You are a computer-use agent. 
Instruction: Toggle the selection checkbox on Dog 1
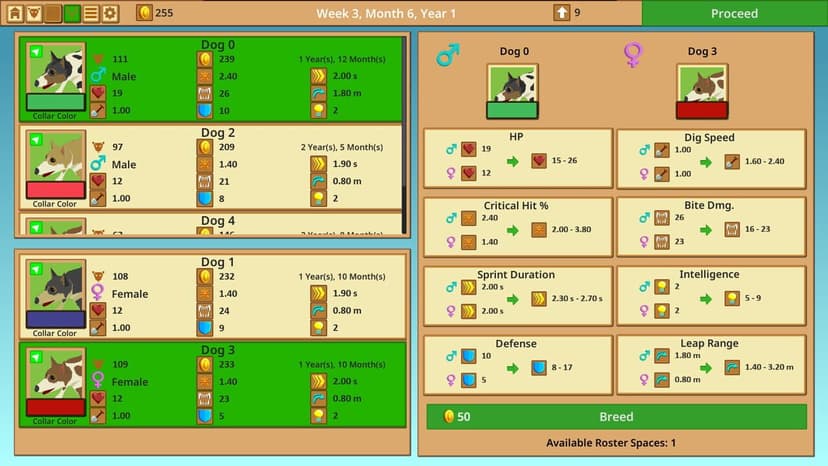(x=36, y=269)
